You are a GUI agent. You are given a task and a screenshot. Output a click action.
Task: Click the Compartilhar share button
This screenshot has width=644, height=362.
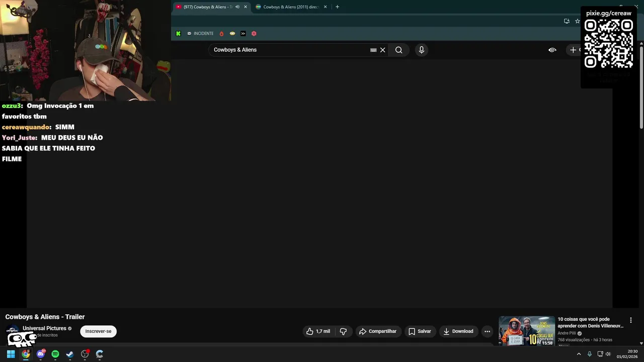(378, 331)
